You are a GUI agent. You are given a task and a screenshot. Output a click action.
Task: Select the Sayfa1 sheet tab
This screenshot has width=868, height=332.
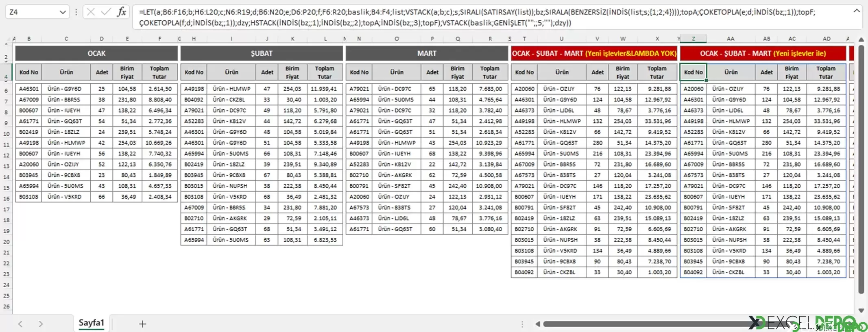pos(91,323)
